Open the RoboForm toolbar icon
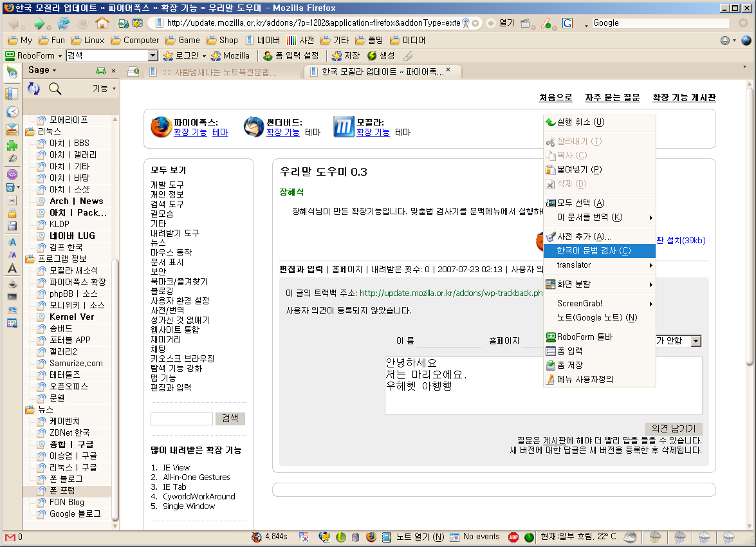The image size is (756, 547). [10, 55]
